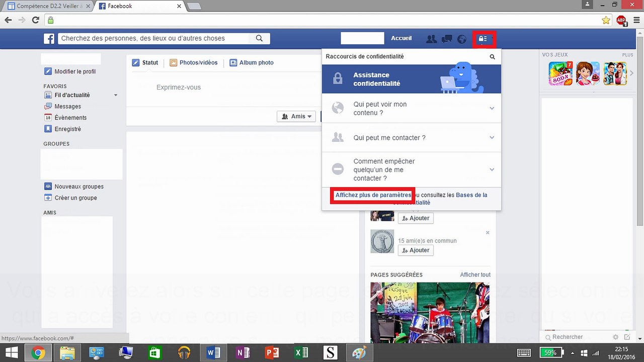
Task: Open the Fil d'actualité options arrow
Action: click(x=116, y=95)
